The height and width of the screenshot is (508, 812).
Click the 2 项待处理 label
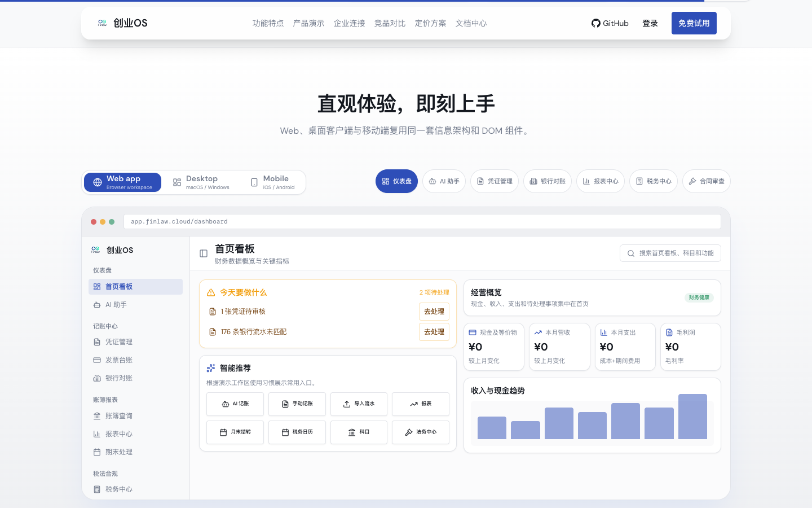[434, 292]
